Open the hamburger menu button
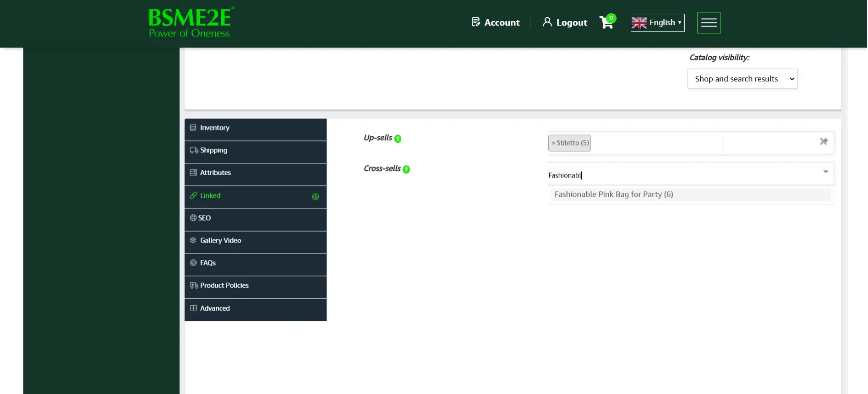The image size is (868, 394). tap(709, 23)
